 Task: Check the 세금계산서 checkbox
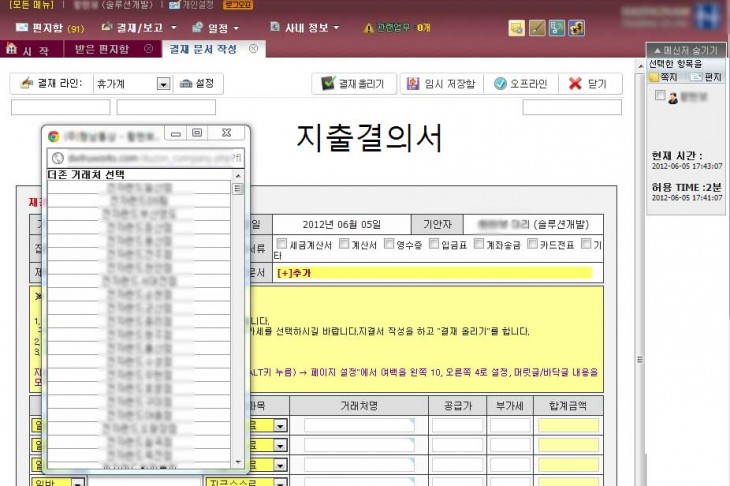282,243
